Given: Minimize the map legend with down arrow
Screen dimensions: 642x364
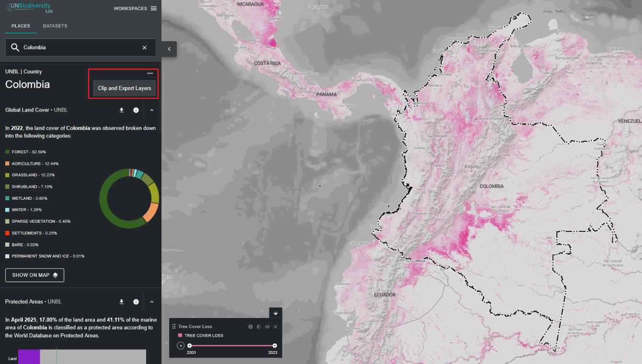Looking at the screenshot, I should [275, 313].
